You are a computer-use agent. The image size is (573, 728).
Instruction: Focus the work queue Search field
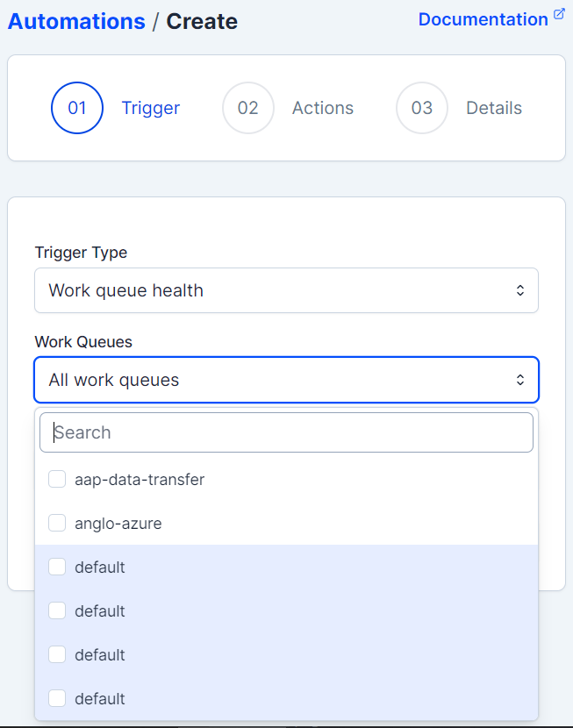286,432
